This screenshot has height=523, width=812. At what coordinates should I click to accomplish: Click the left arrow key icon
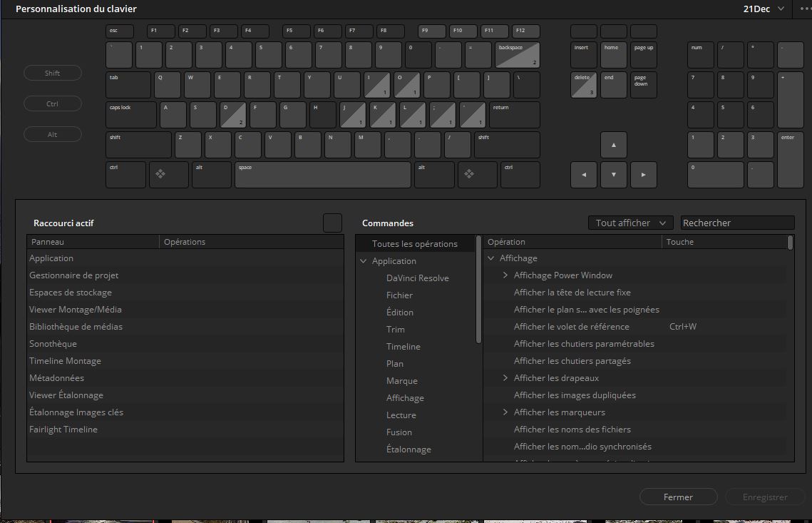point(584,174)
